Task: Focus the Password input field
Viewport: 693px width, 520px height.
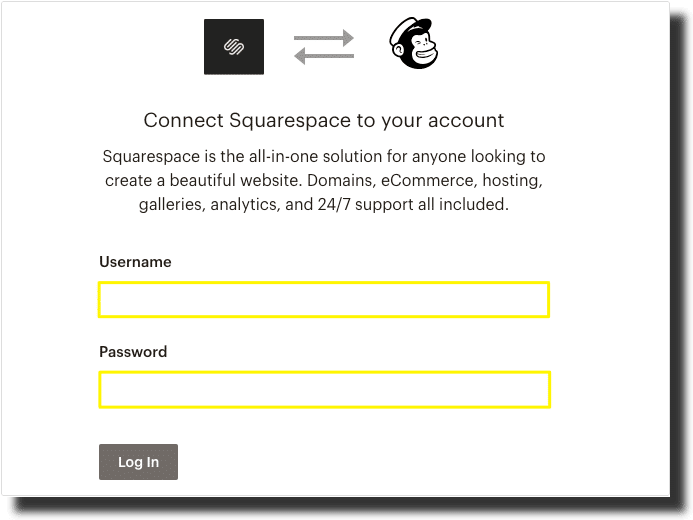Action: [324, 390]
